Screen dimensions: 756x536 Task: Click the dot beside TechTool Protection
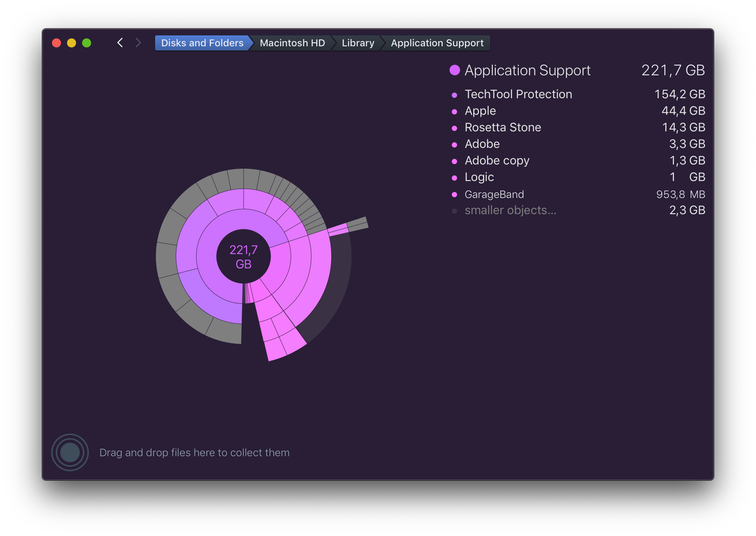(454, 95)
